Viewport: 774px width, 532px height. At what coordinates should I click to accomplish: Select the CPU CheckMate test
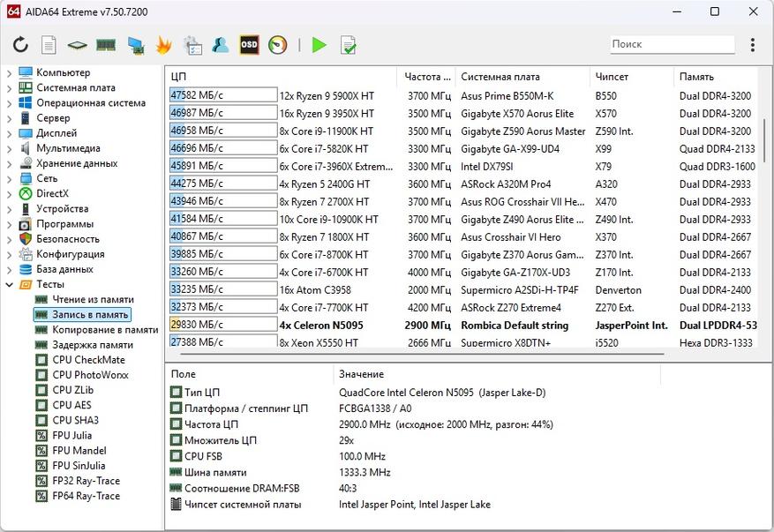[88, 360]
